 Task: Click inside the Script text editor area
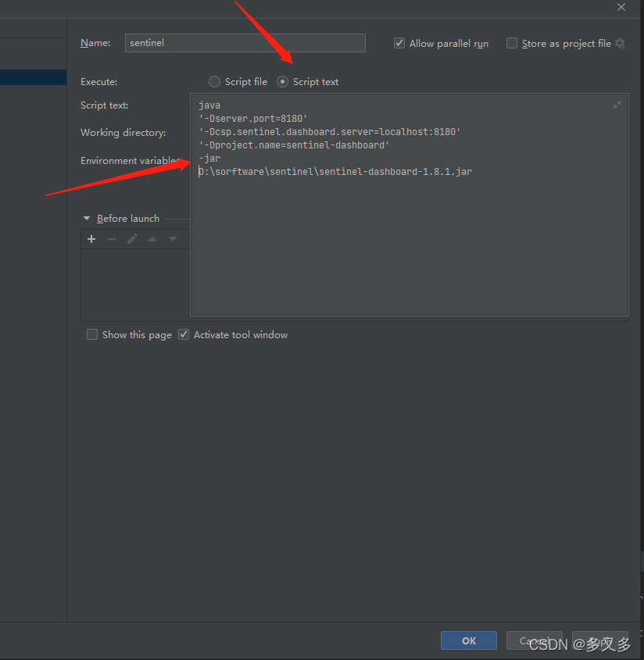point(410,205)
